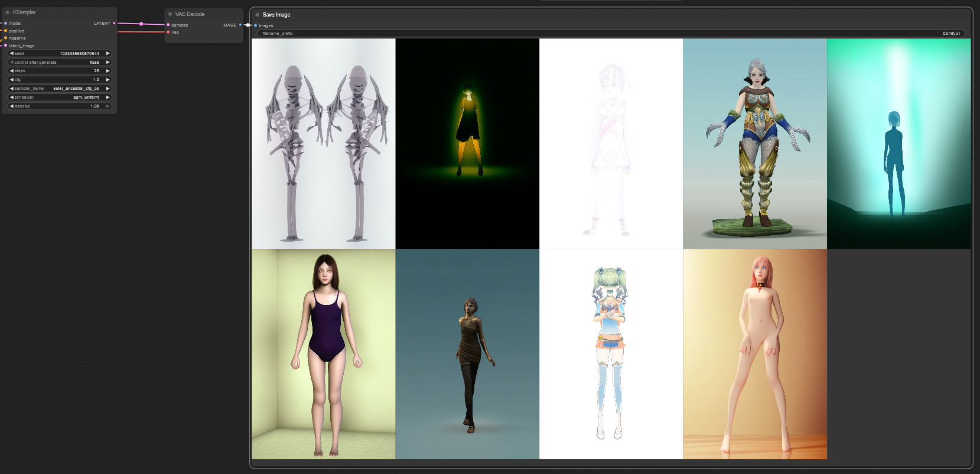This screenshot has width=980, height=474.
Task: Click the cfg value 1.2
Action: pos(96,80)
